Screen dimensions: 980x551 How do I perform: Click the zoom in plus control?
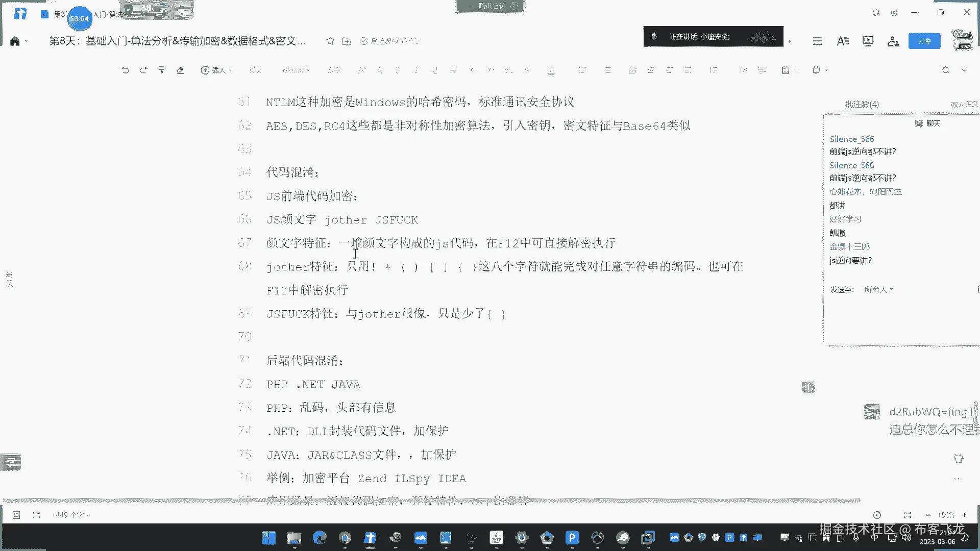(964, 515)
